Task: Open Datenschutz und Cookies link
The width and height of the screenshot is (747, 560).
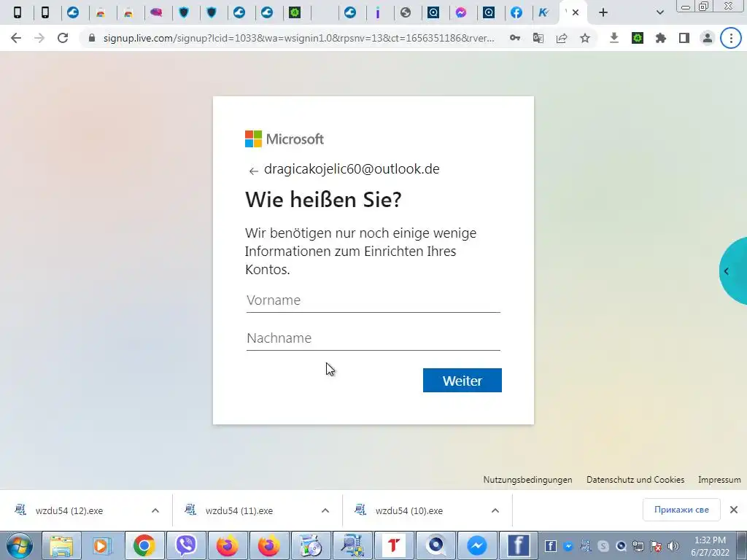Action: pyautogui.click(x=635, y=480)
